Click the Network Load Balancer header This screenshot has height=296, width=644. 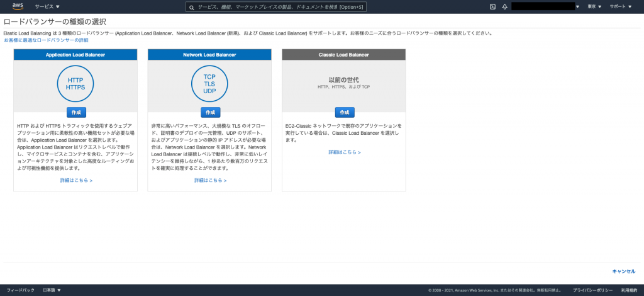tap(209, 55)
